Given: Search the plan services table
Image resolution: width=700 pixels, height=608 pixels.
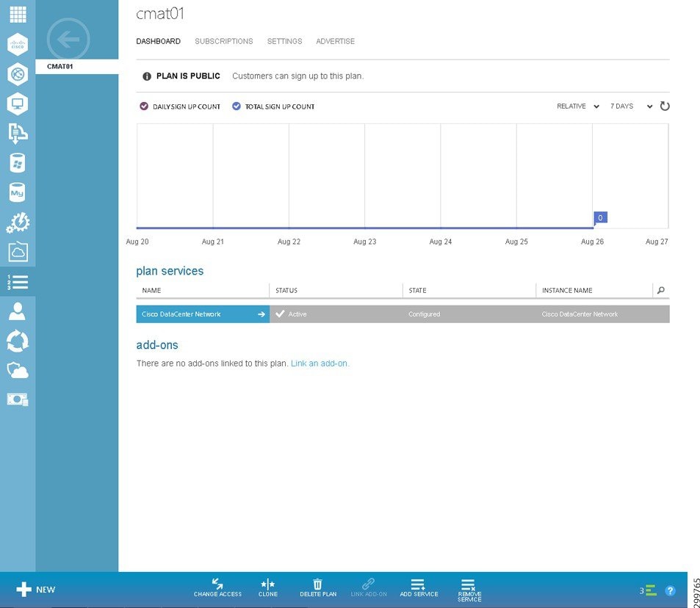Looking at the screenshot, I should click(x=661, y=290).
